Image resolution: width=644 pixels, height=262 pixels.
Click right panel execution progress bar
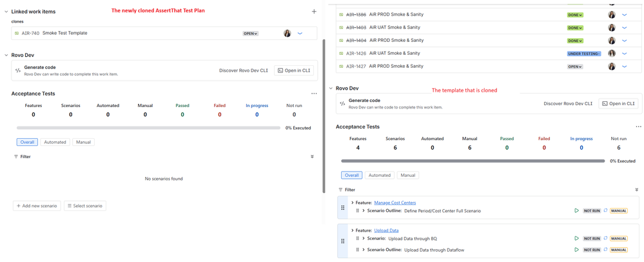[473, 161]
